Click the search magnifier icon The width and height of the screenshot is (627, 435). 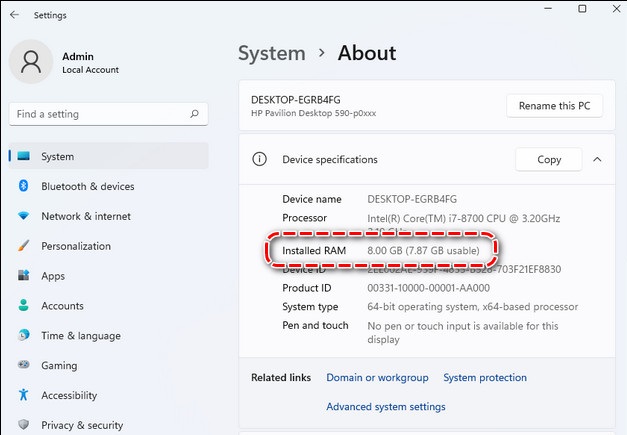tap(192, 115)
